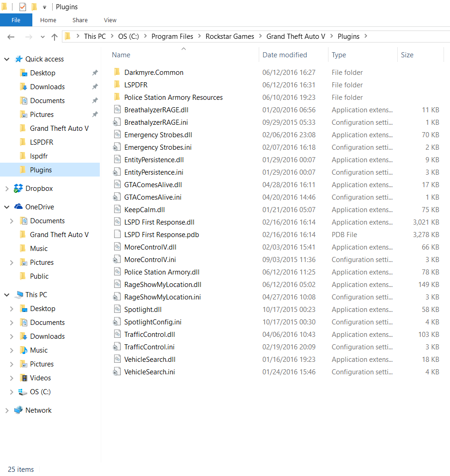This screenshot has width=450, height=476.
Task: Select the TrafficControl.ini file
Action: pyautogui.click(x=149, y=347)
